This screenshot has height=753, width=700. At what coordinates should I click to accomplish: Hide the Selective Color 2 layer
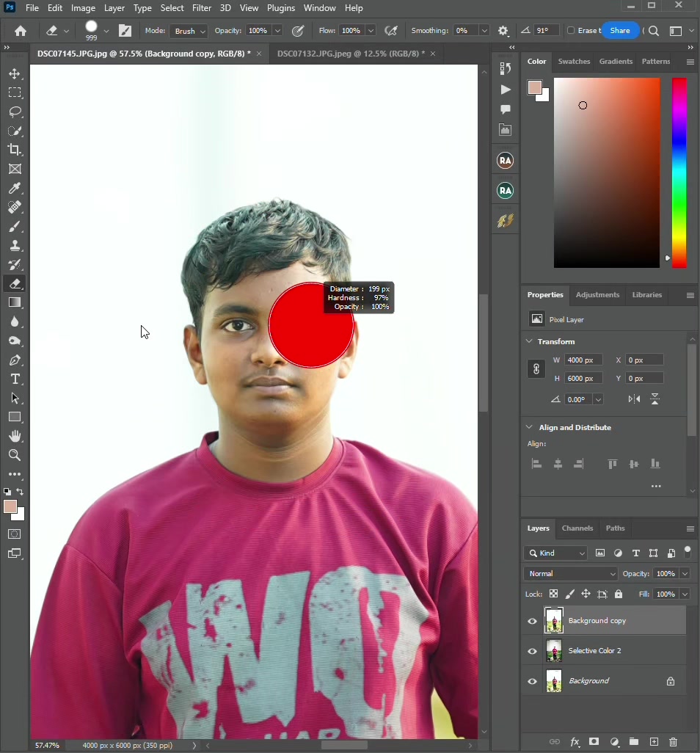coord(533,651)
